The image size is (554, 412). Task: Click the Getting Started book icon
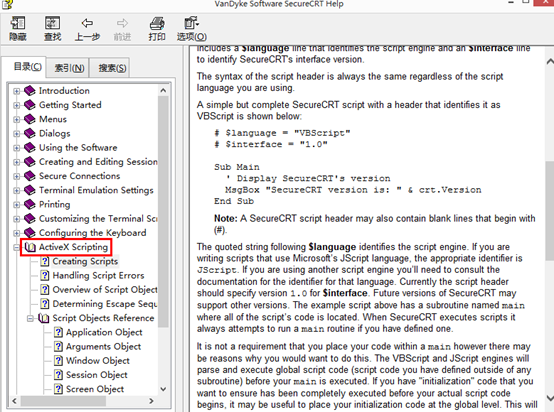[x=30, y=105]
